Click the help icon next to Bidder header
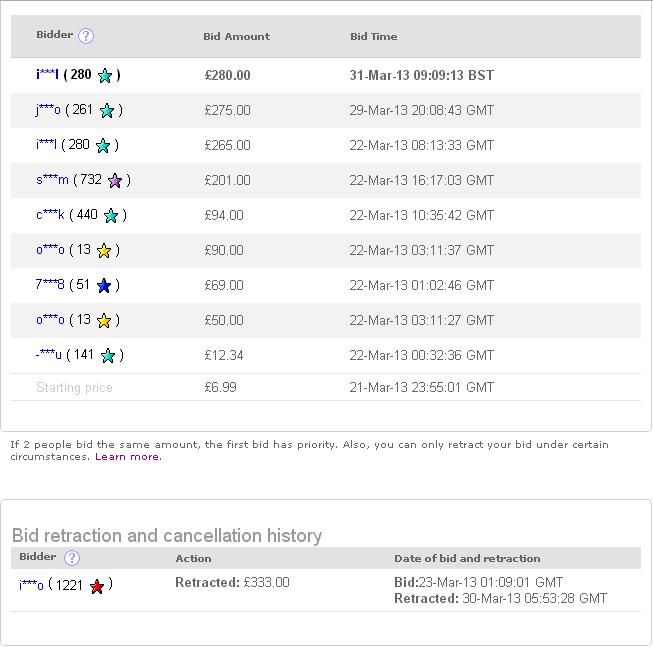653x648 pixels. (86, 36)
